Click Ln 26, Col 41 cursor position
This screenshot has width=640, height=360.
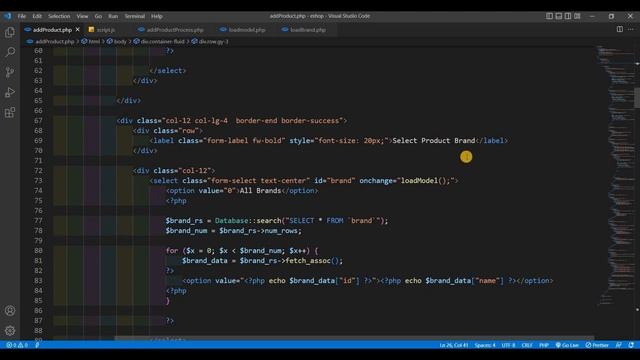[x=453, y=345]
